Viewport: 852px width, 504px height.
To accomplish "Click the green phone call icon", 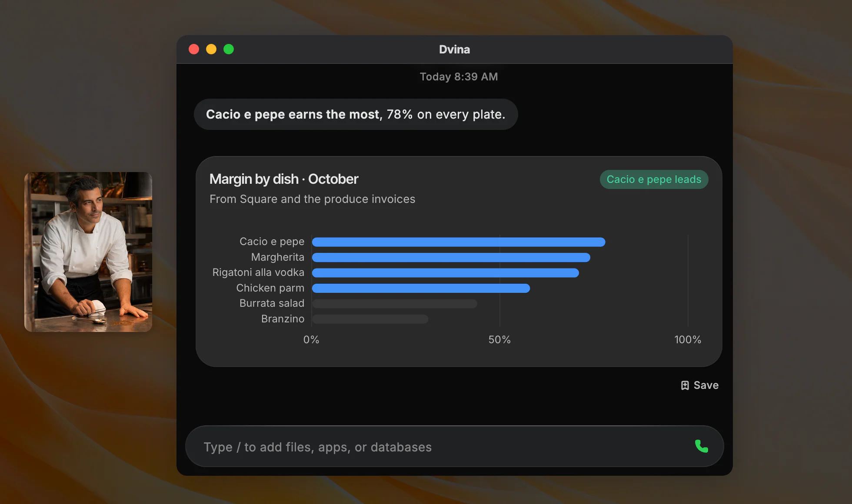I will click(701, 446).
